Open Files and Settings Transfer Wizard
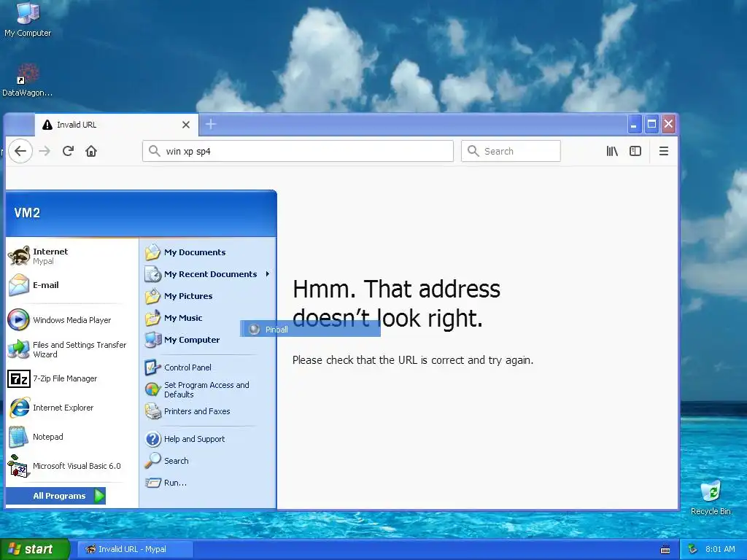This screenshot has height=560, width=747. (71, 349)
